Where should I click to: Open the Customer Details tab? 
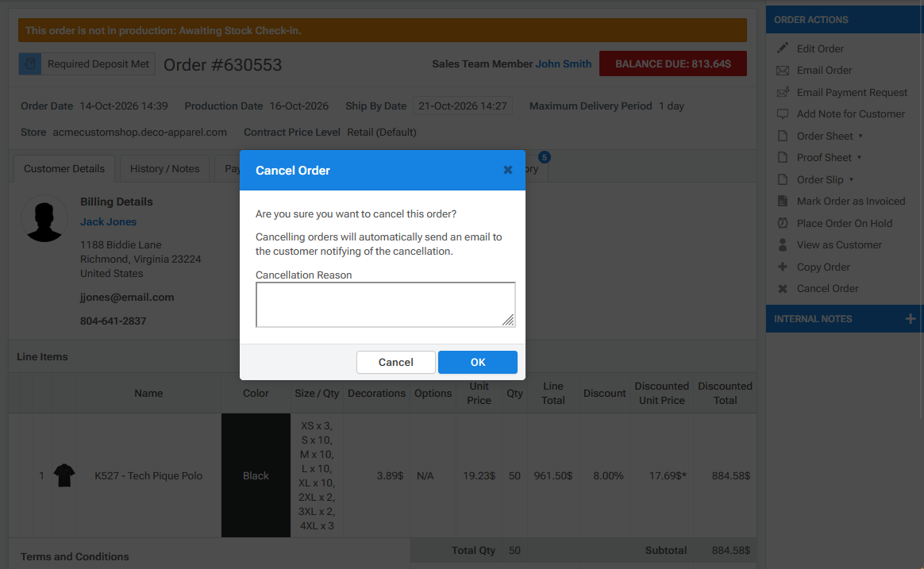coord(64,168)
